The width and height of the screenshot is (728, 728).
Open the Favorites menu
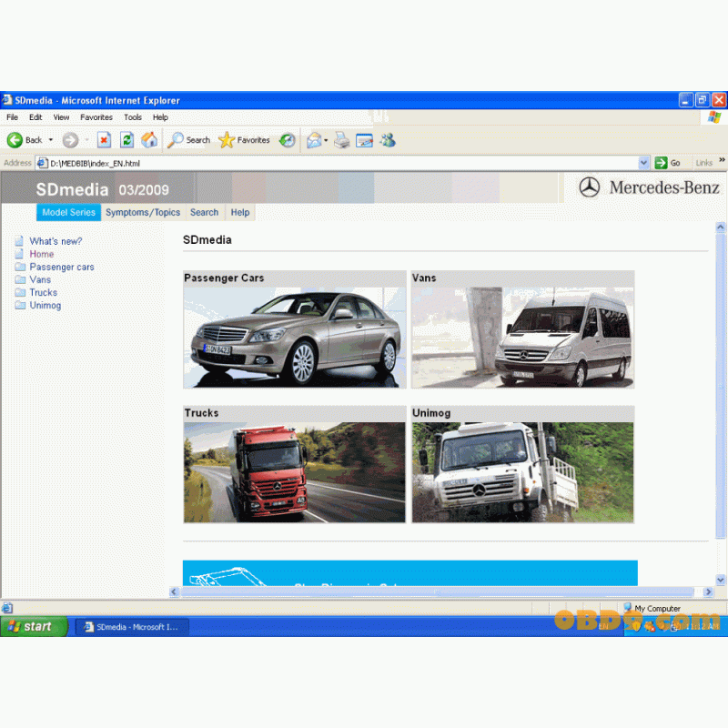pyautogui.click(x=96, y=117)
